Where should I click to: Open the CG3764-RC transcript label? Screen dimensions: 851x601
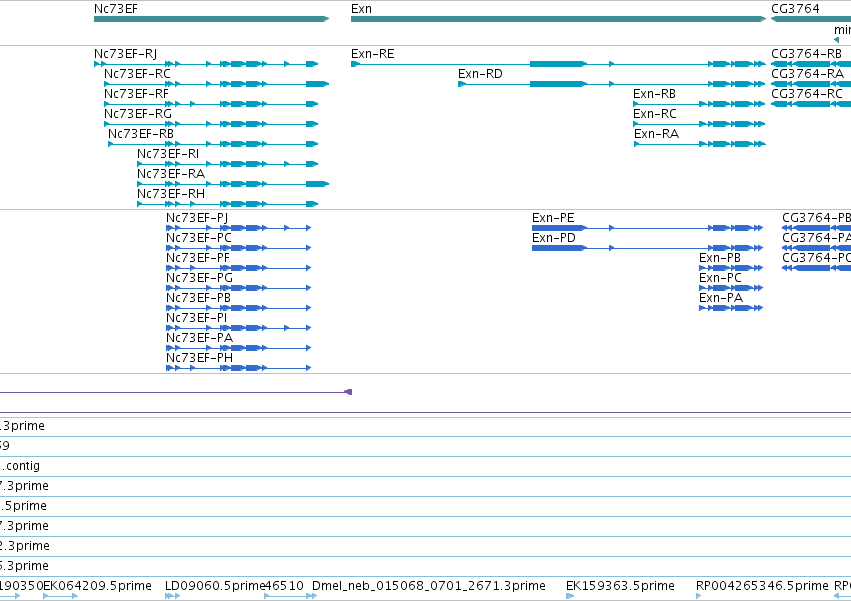coord(807,94)
